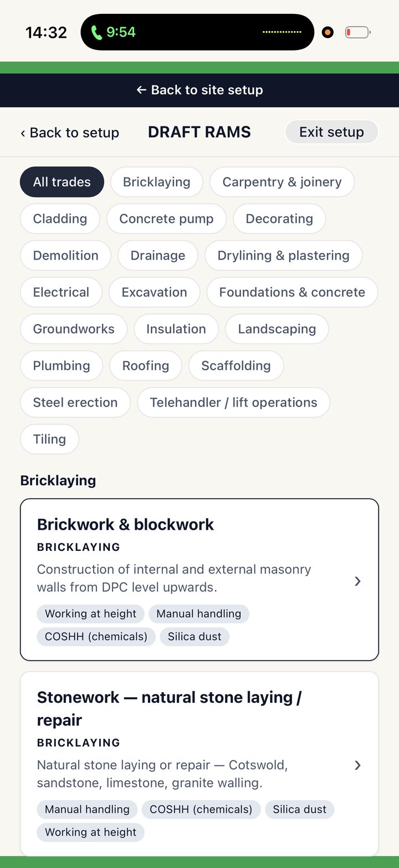Choose the Concrete pump filter
The height and width of the screenshot is (868, 399).
[166, 219]
